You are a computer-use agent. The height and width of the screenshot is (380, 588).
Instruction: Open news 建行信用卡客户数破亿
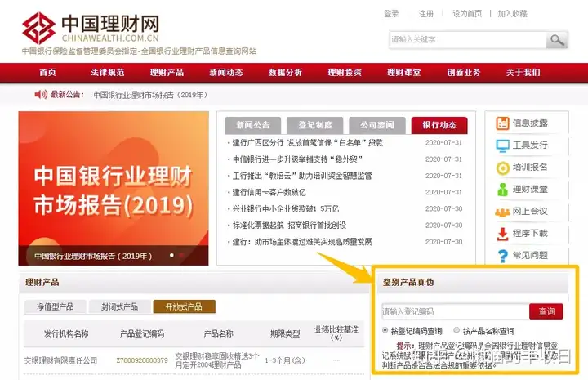[269, 192]
